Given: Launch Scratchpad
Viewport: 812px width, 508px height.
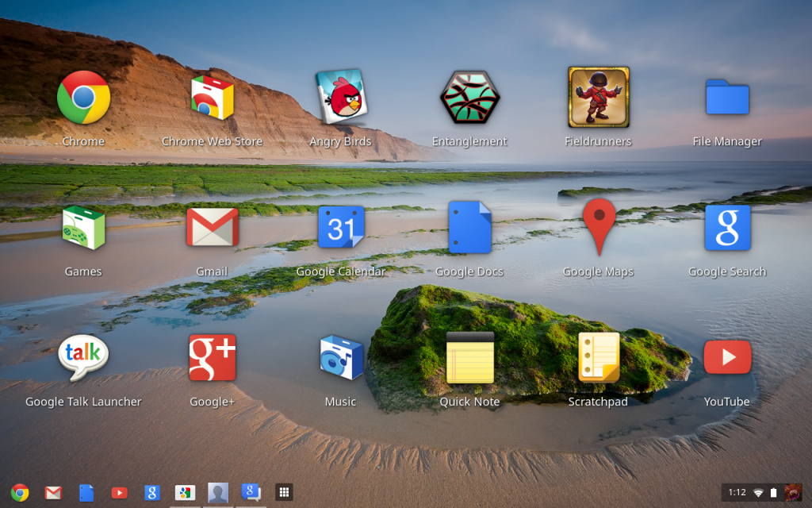Looking at the screenshot, I should tap(598, 357).
